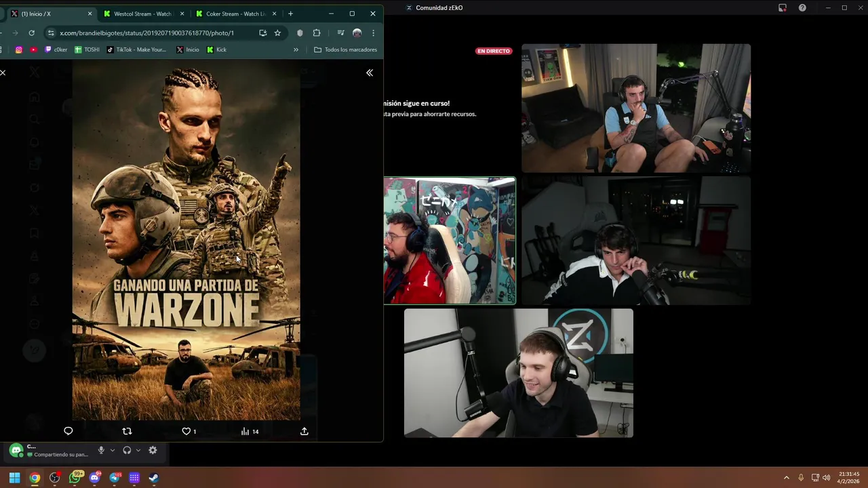Image resolution: width=868 pixels, height=488 pixels.
Task: Go forward in Chrome history
Action: point(15,33)
